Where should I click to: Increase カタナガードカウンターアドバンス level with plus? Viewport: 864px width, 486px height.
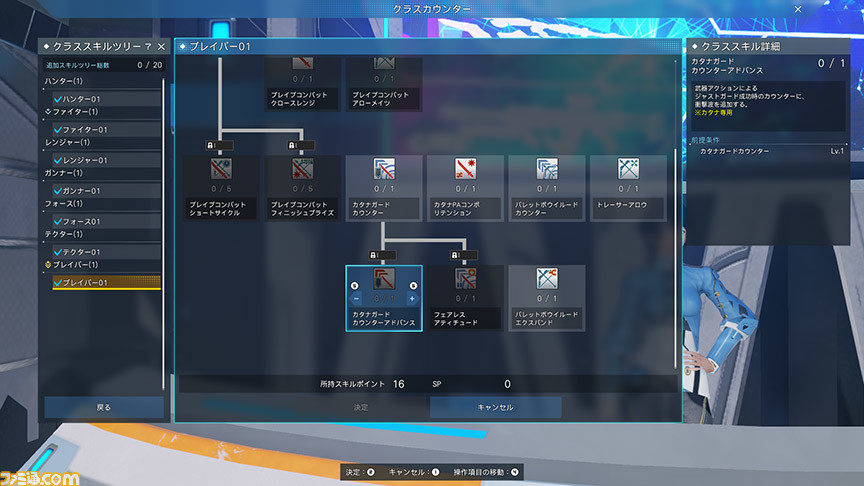412,299
